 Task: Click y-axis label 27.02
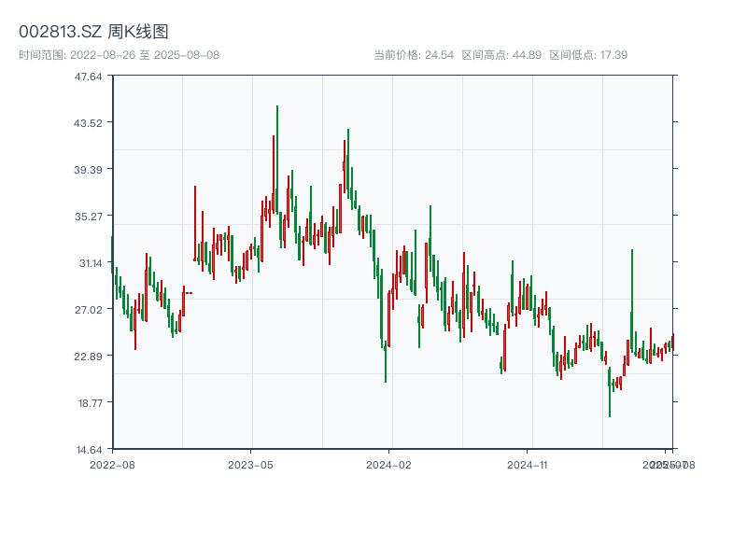(88, 310)
